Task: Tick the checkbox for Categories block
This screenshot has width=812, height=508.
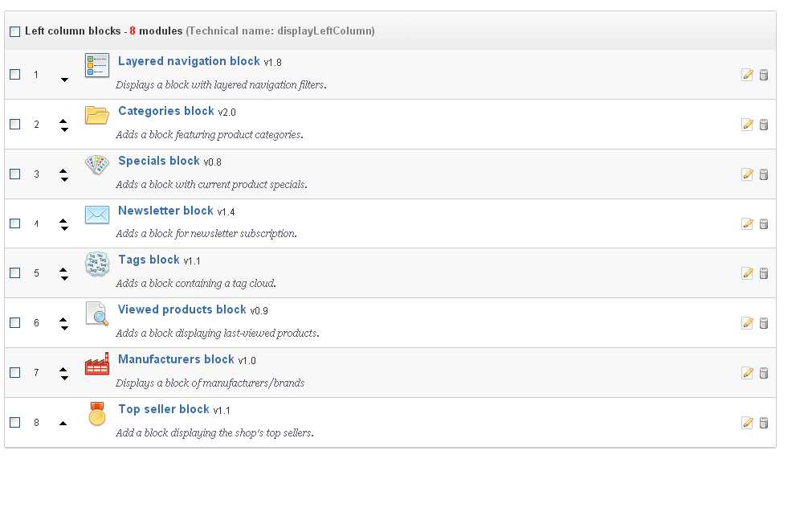Action: point(14,125)
